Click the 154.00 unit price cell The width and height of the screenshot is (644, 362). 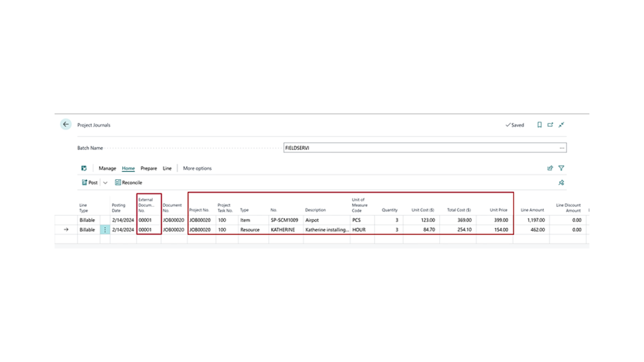coord(494,230)
